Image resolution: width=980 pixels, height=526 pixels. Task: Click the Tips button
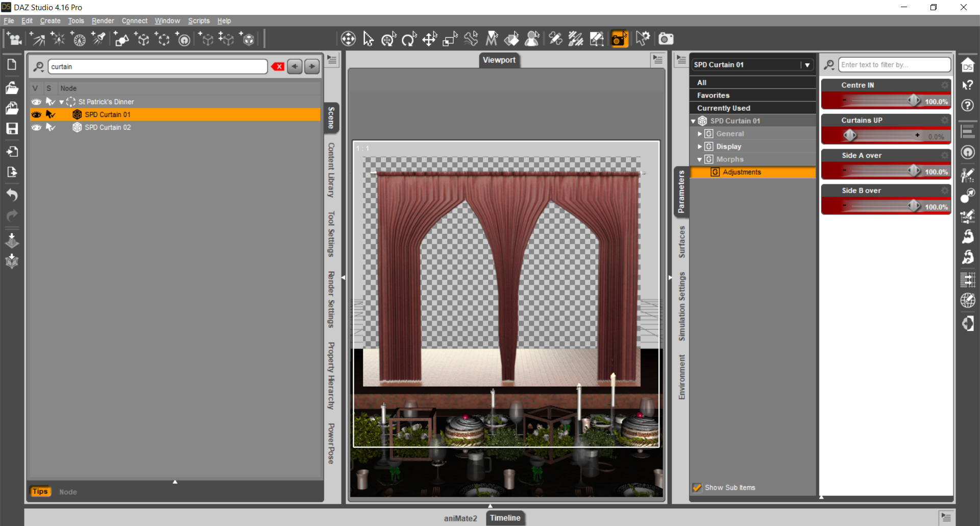click(x=40, y=492)
